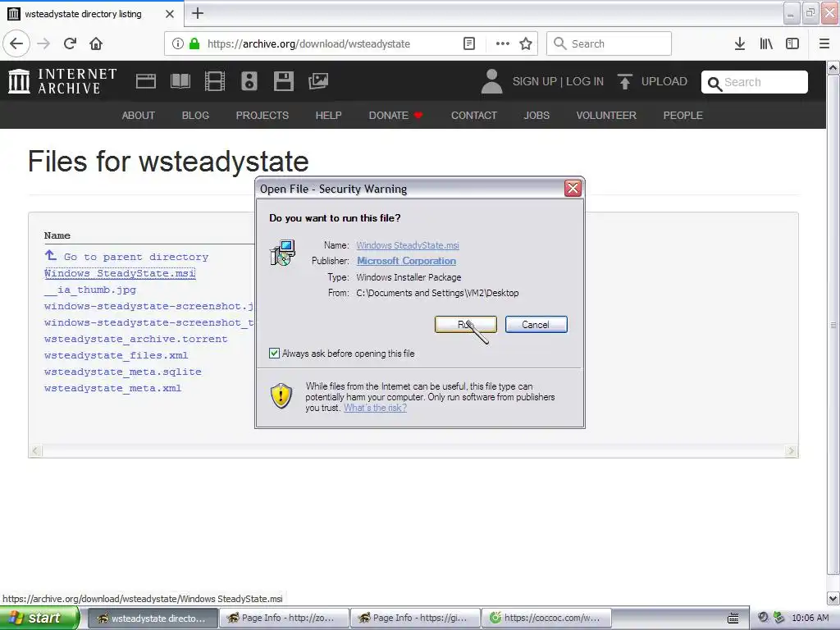Click the page scrollbar down arrow
840x630 pixels.
click(x=833, y=598)
